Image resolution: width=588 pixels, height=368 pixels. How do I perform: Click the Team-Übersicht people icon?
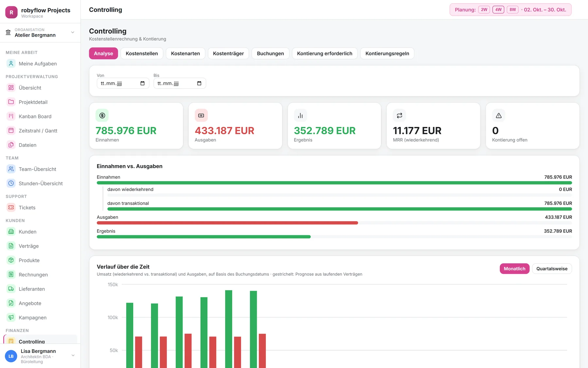coord(11,169)
